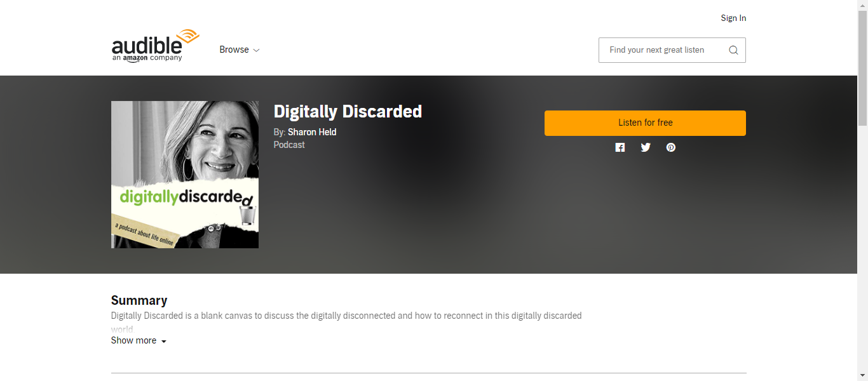Sign In to Audible account
The height and width of the screenshot is (381, 868).
[733, 18]
